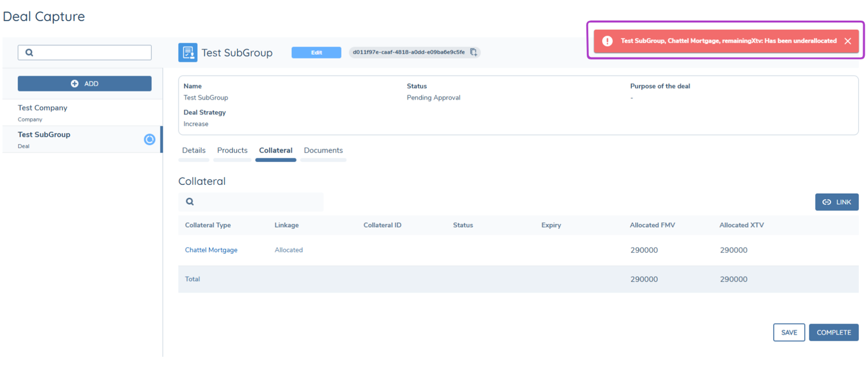The width and height of the screenshot is (868, 384).
Task: Open the Documents tab
Action: (323, 151)
